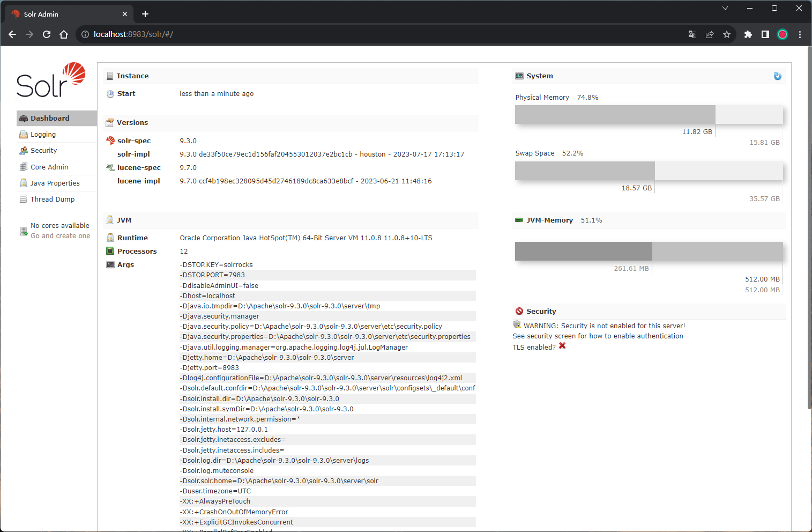Click the Args terminal icon
The width and height of the screenshot is (812, 532).
(110, 265)
